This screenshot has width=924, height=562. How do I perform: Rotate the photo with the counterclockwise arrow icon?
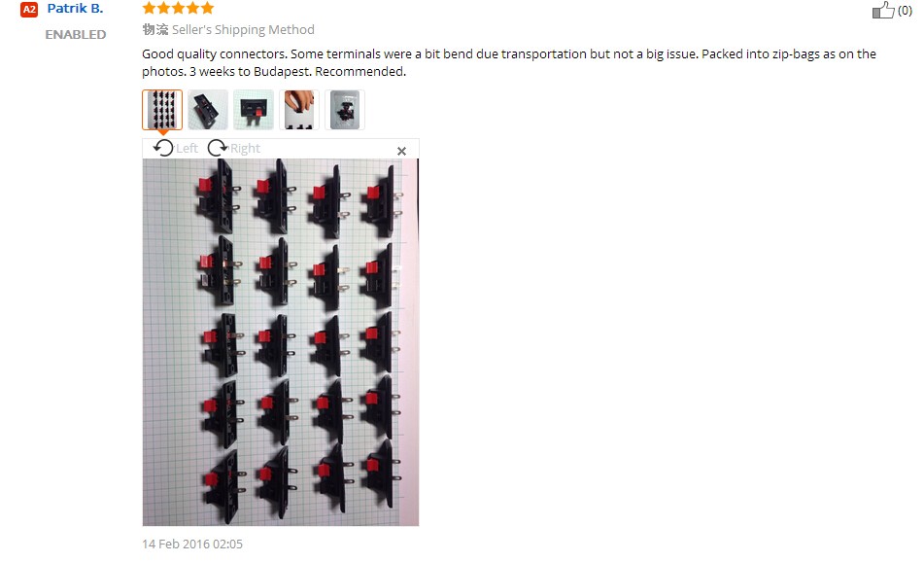[163, 148]
